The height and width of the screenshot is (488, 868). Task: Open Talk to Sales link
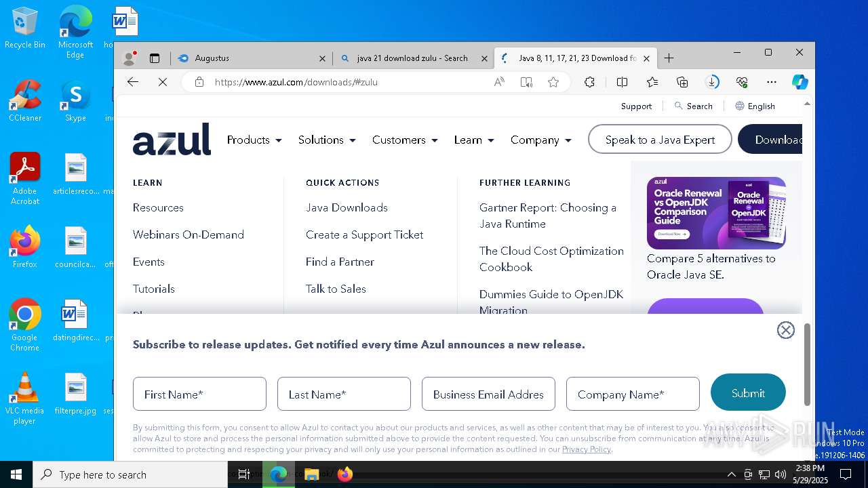pos(336,289)
